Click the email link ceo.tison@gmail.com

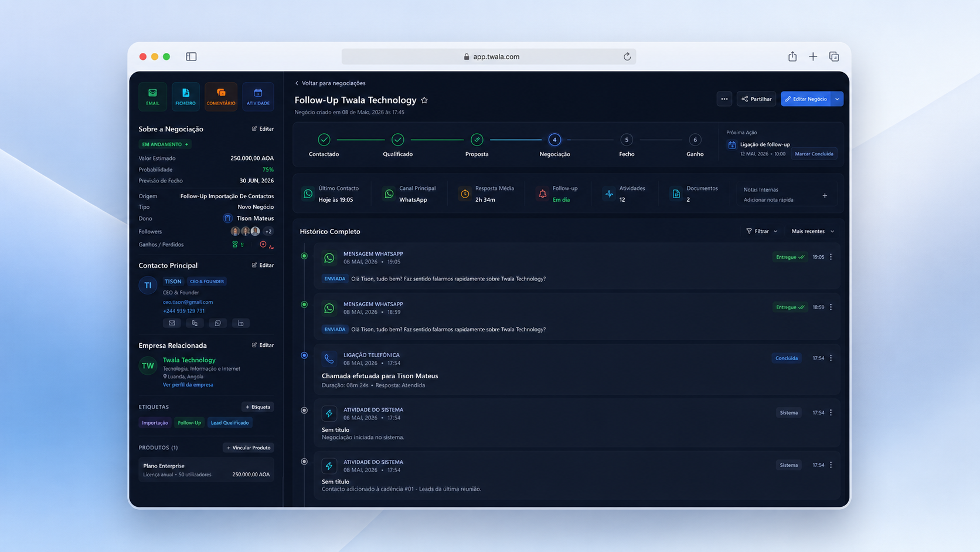click(x=188, y=302)
